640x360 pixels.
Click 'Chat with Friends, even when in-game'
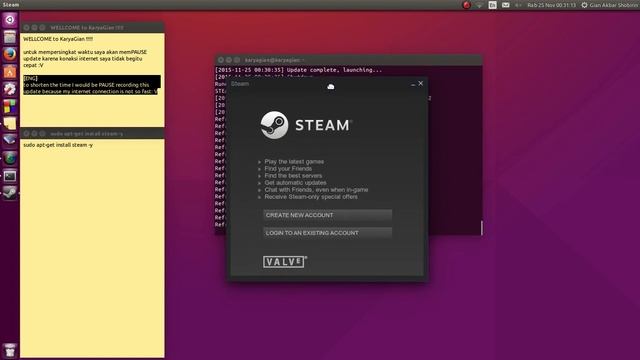(x=316, y=190)
